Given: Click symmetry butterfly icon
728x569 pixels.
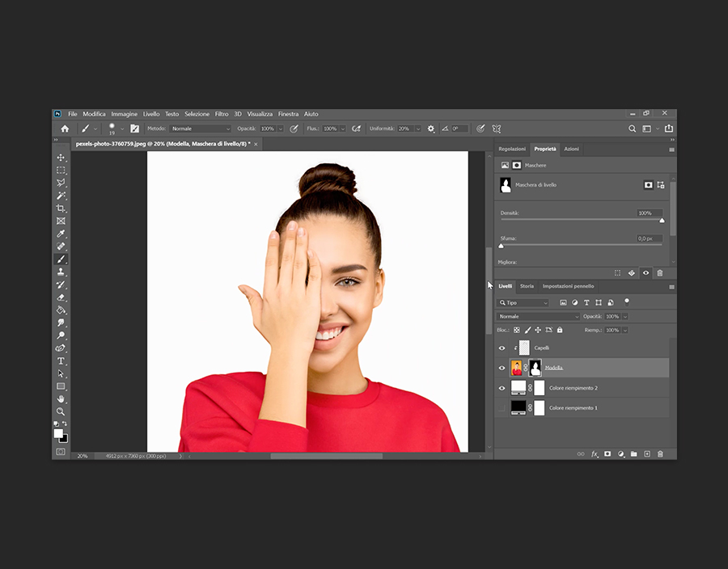Looking at the screenshot, I should click(497, 129).
